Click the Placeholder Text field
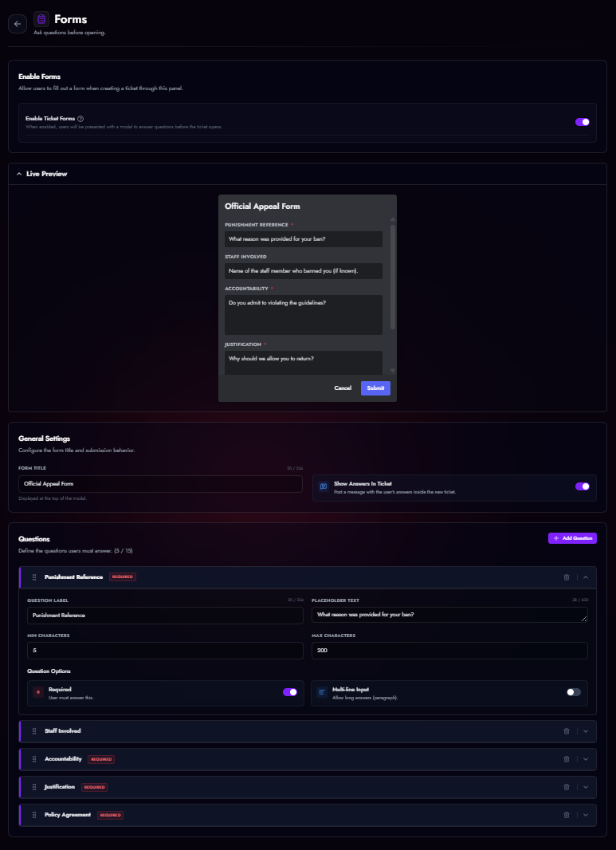Screen dimensions: 616x850 pyautogui.click(x=449, y=615)
